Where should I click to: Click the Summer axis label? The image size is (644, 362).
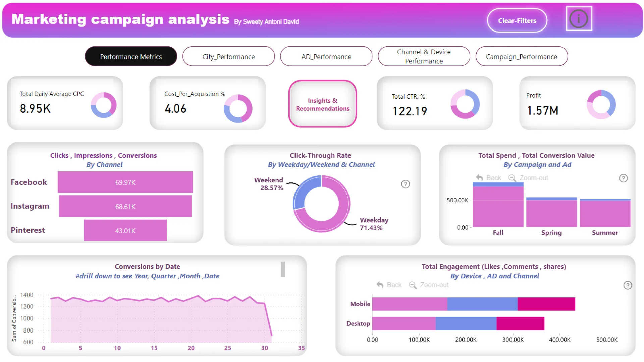[x=605, y=232]
